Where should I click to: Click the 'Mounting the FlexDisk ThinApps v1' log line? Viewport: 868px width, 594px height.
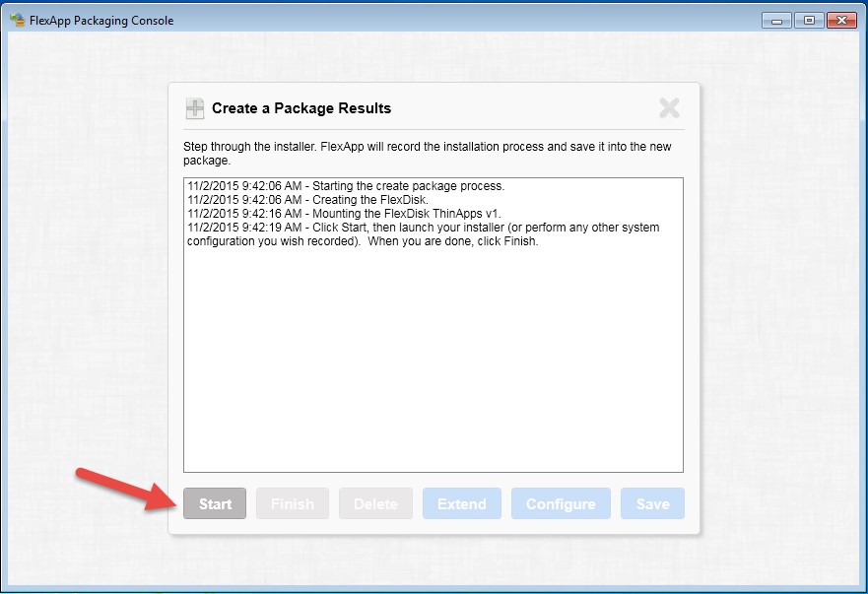[344, 214]
